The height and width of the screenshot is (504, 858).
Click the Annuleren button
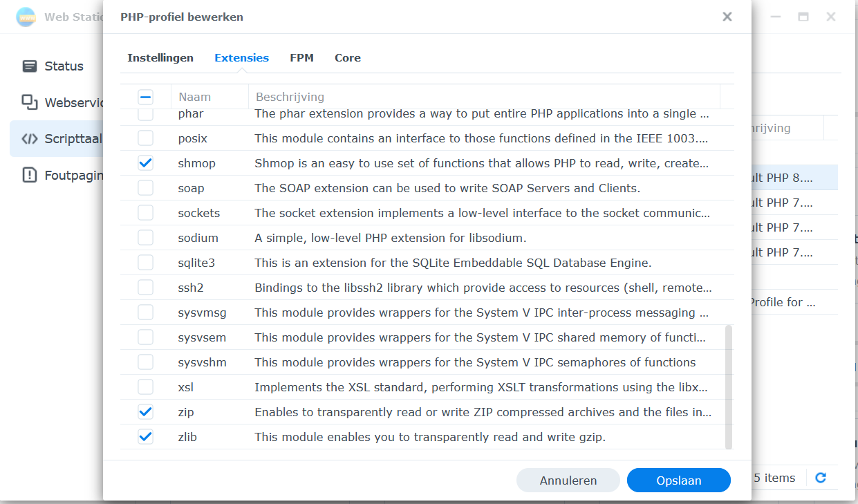click(x=568, y=480)
